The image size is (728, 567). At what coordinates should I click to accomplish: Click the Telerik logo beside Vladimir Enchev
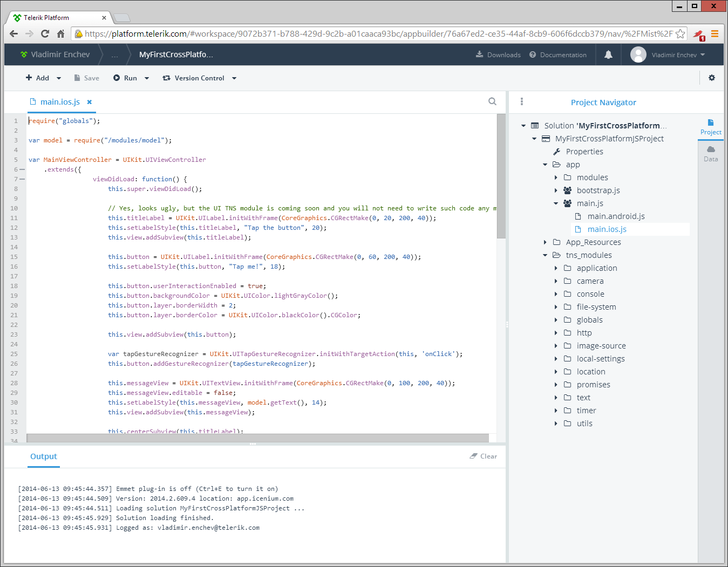point(24,54)
